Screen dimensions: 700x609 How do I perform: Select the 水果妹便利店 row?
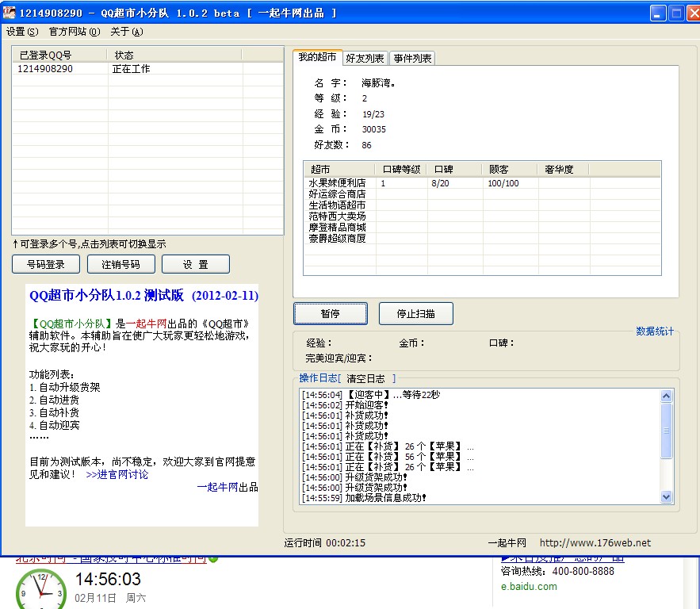482,183
